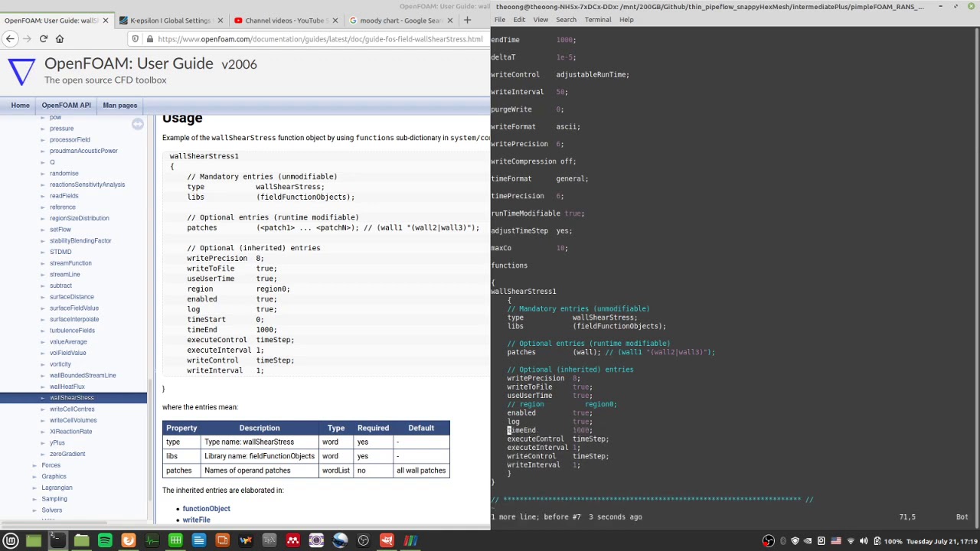The image size is (980, 551).
Task: Click the sidebar sync arrow icon
Action: point(138,124)
